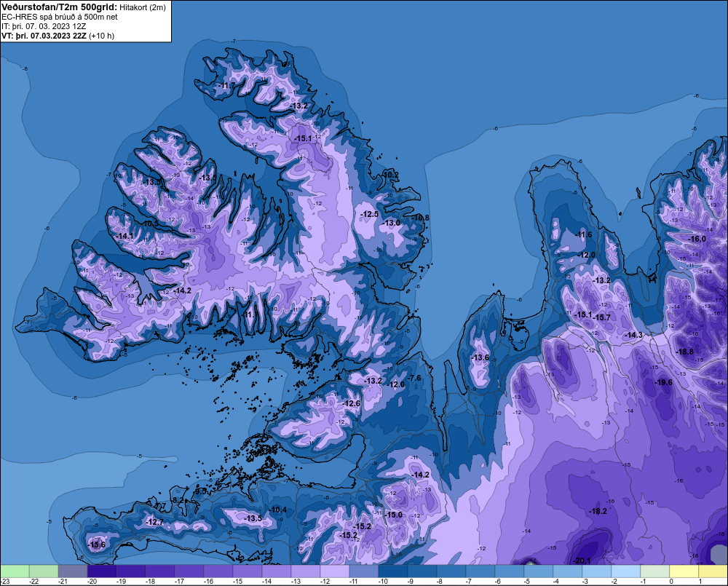Click the legend swatch between -21 and -20
Screen dimensions: 728x586
[73, 571]
